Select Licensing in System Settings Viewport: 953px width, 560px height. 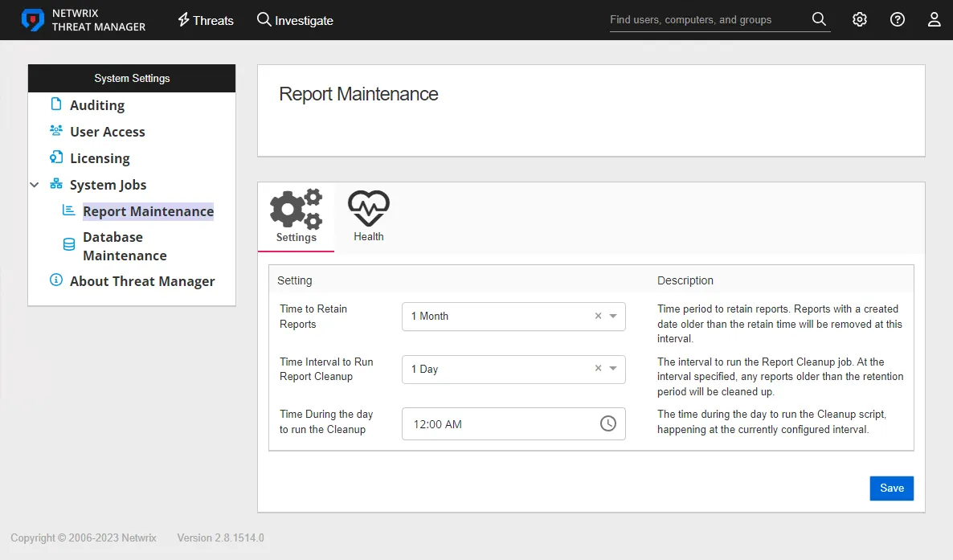[x=100, y=159]
